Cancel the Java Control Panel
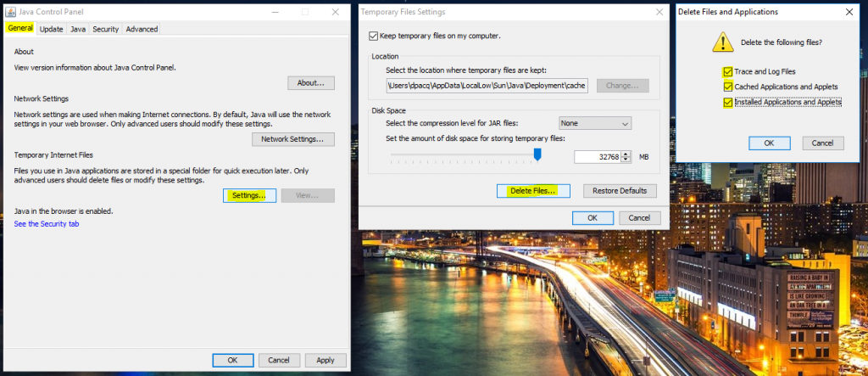The image size is (868, 376). click(279, 360)
